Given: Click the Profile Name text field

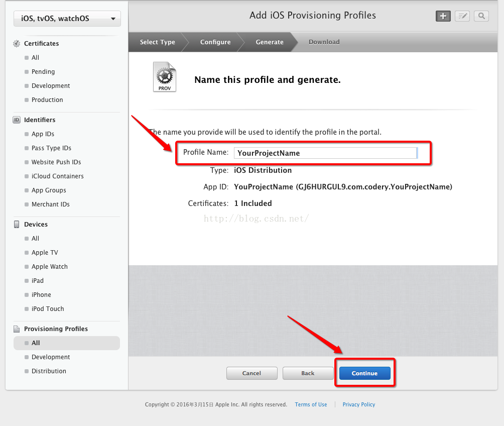Looking at the screenshot, I should (325, 153).
